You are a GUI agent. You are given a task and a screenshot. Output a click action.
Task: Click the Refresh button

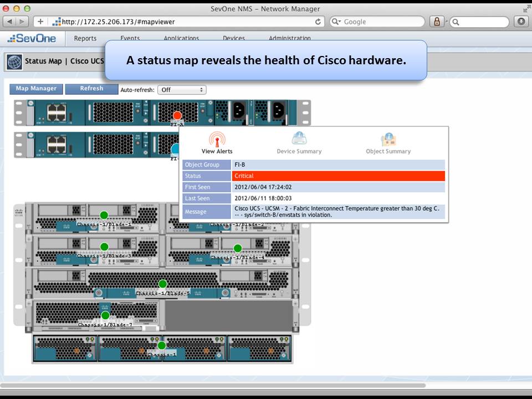(90, 89)
